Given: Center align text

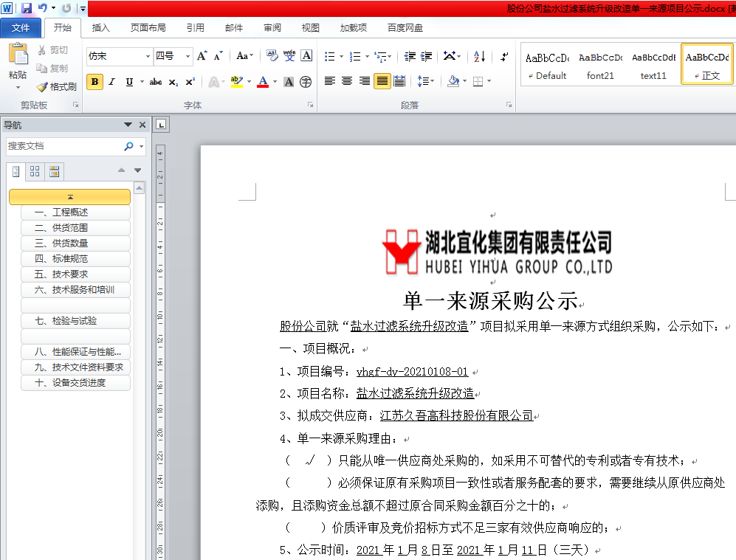Looking at the screenshot, I should (347, 81).
